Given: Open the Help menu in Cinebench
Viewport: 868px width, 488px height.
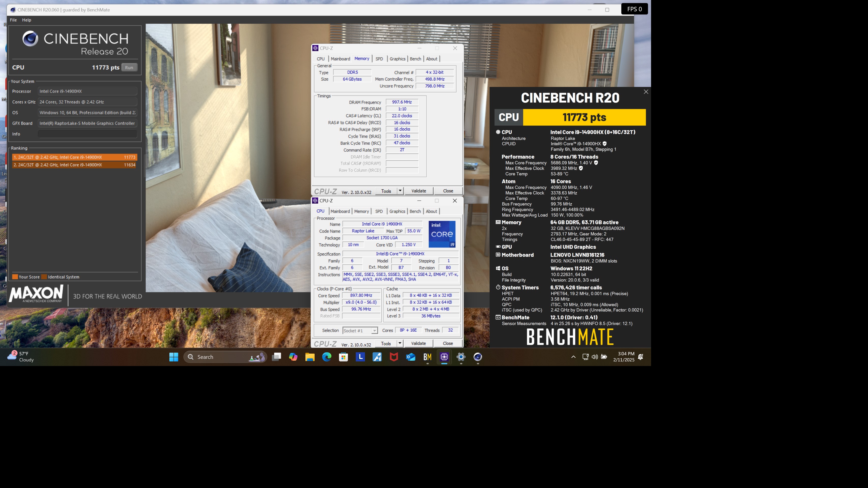Looking at the screenshot, I should pos(27,20).
